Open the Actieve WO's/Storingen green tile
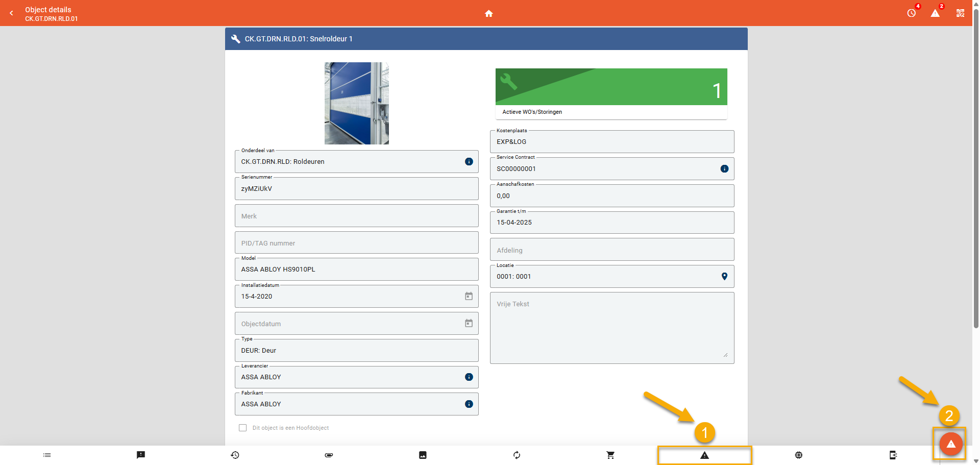Viewport: 980px width, 465px height. (611, 93)
